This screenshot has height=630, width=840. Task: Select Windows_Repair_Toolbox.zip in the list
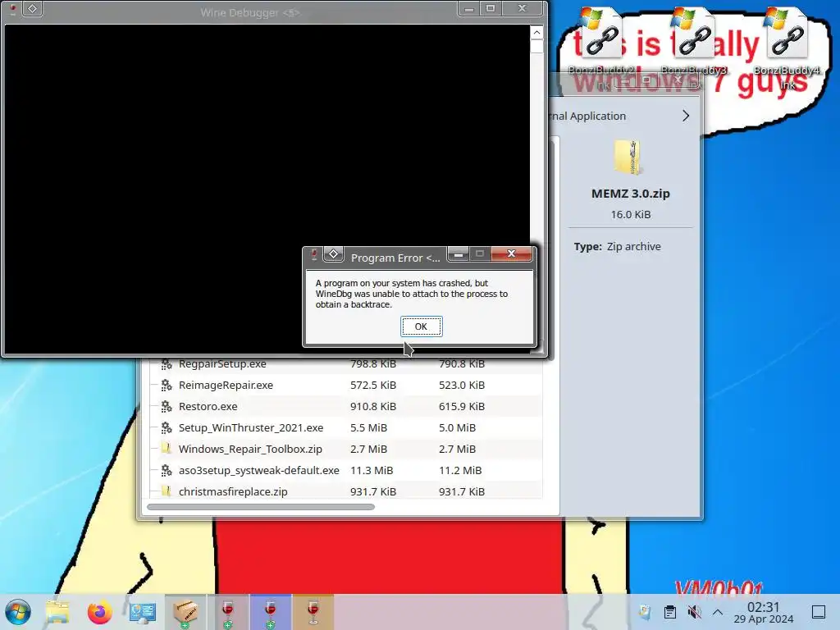coord(250,449)
